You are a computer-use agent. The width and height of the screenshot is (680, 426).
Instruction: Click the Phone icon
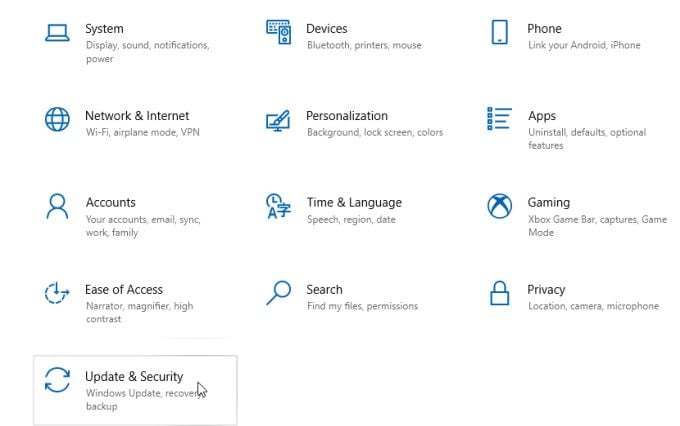click(x=499, y=33)
